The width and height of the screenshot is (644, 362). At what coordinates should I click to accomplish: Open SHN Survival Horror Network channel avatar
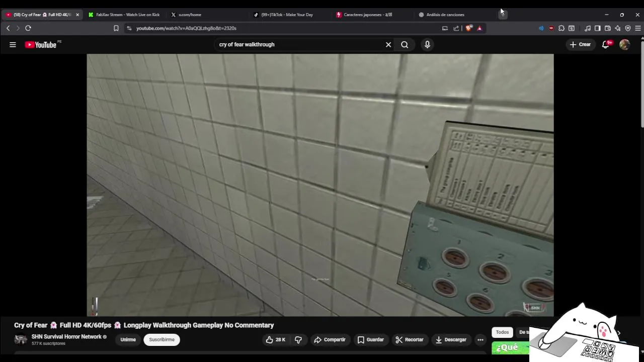(x=21, y=339)
